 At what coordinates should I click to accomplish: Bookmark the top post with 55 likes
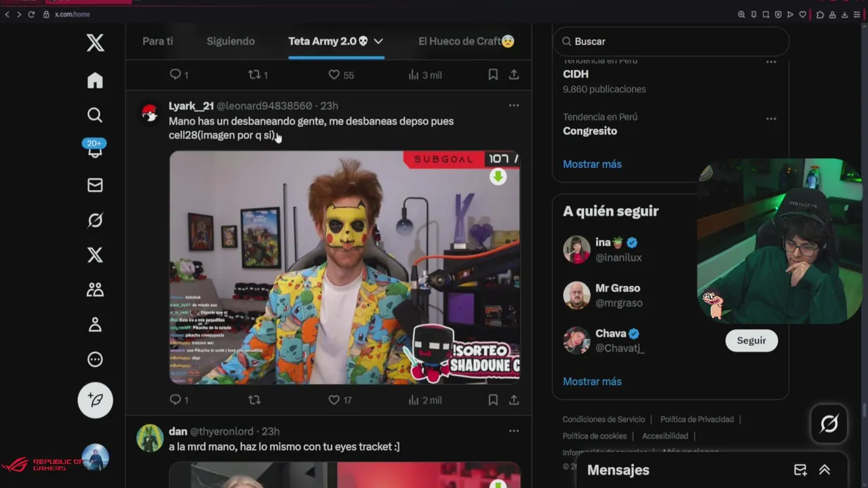pyautogui.click(x=493, y=75)
